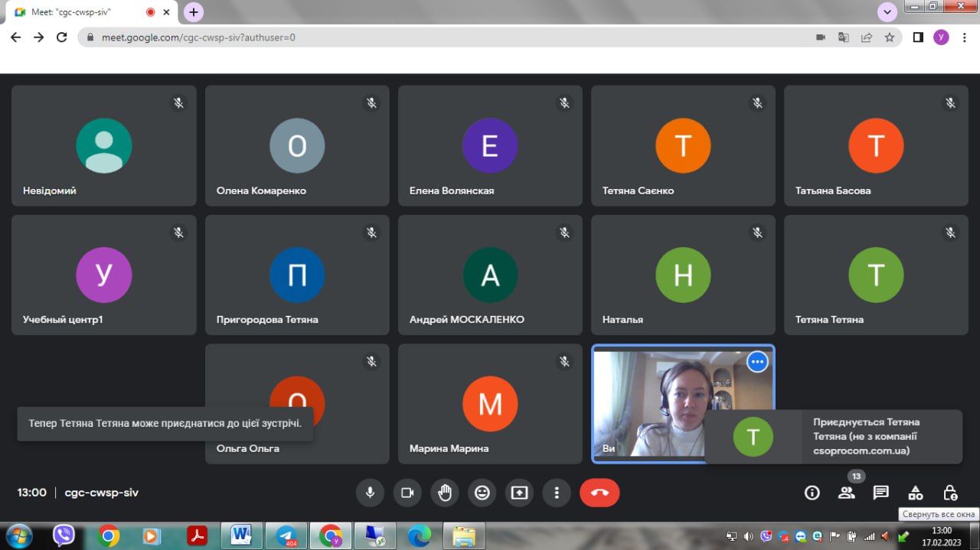The width and height of the screenshot is (980, 550).
Task: Show the participants list with 13 badge
Action: [847, 493]
